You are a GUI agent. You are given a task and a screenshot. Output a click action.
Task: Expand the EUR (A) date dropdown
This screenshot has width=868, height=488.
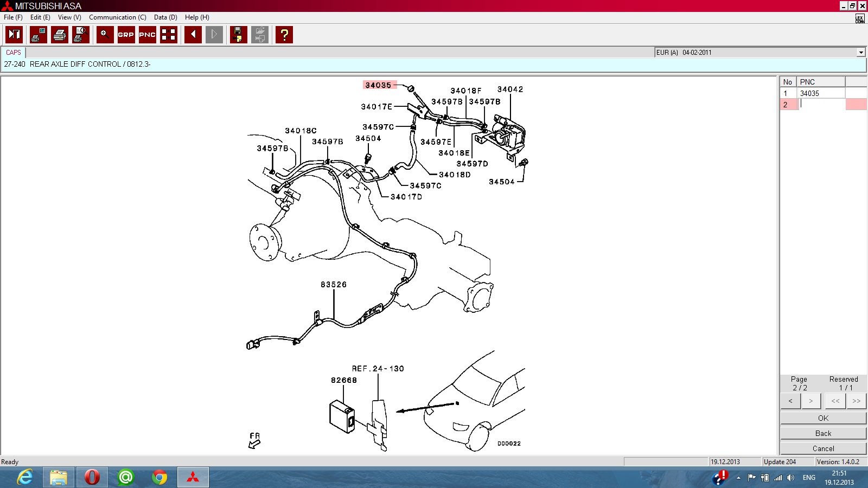(x=860, y=53)
